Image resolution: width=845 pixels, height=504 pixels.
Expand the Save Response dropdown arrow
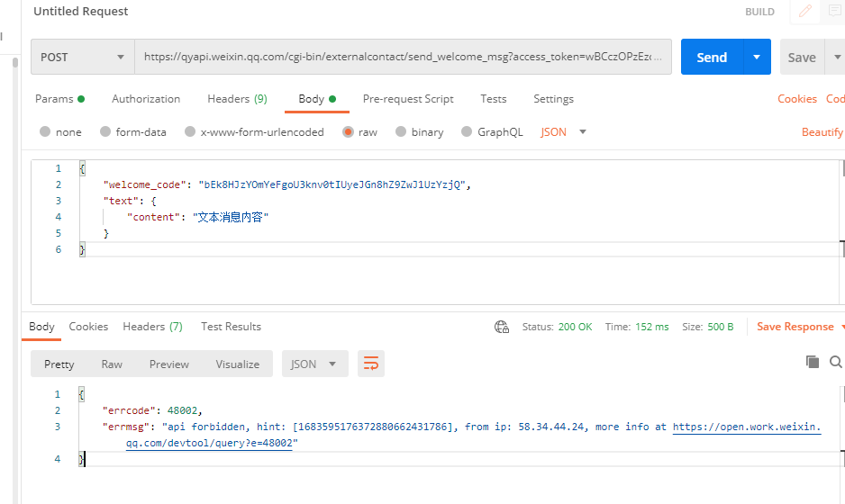tap(841, 327)
